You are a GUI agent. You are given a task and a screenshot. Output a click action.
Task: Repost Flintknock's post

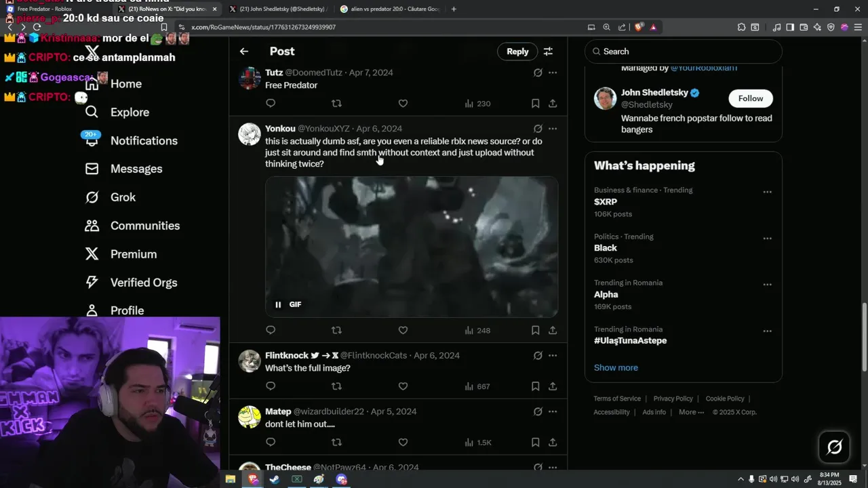(x=336, y=386)
